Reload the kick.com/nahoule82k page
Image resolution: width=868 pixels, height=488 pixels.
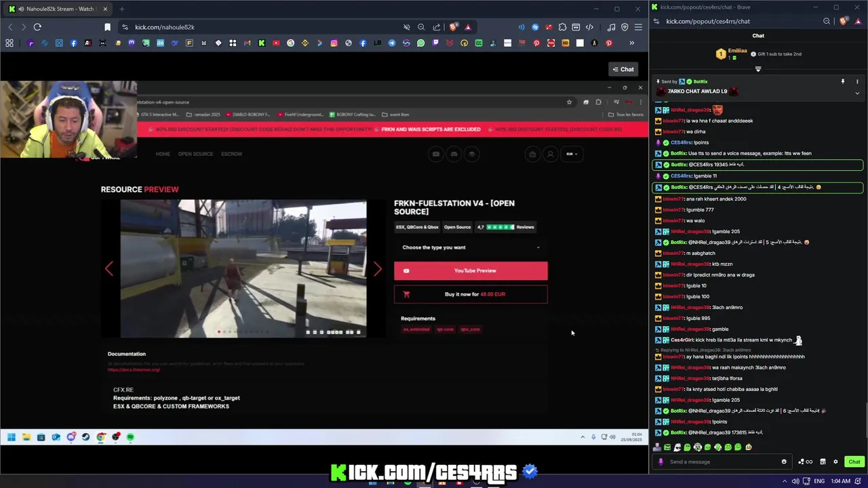(x=37, y=27)
